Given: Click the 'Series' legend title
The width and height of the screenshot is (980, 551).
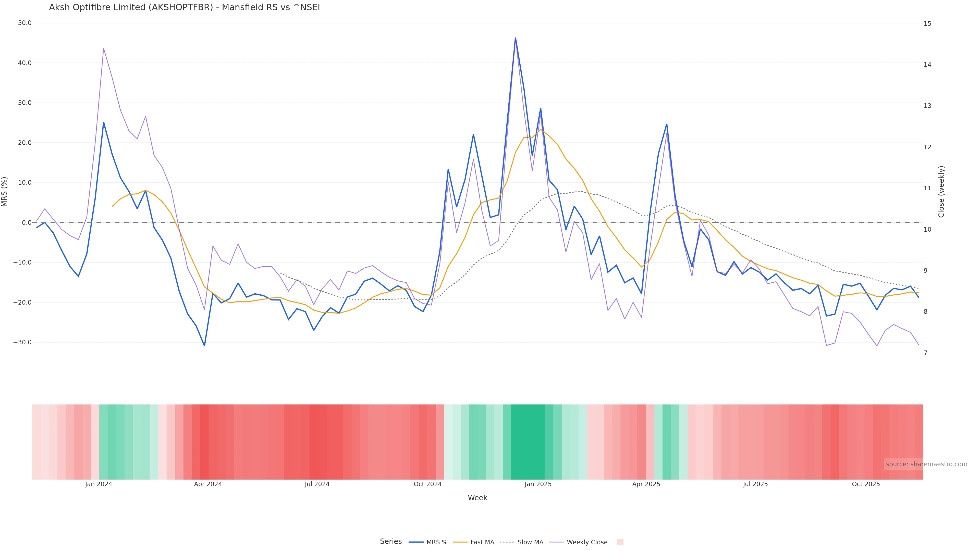Looking at the screenshot, I should (x=391, y=542).
